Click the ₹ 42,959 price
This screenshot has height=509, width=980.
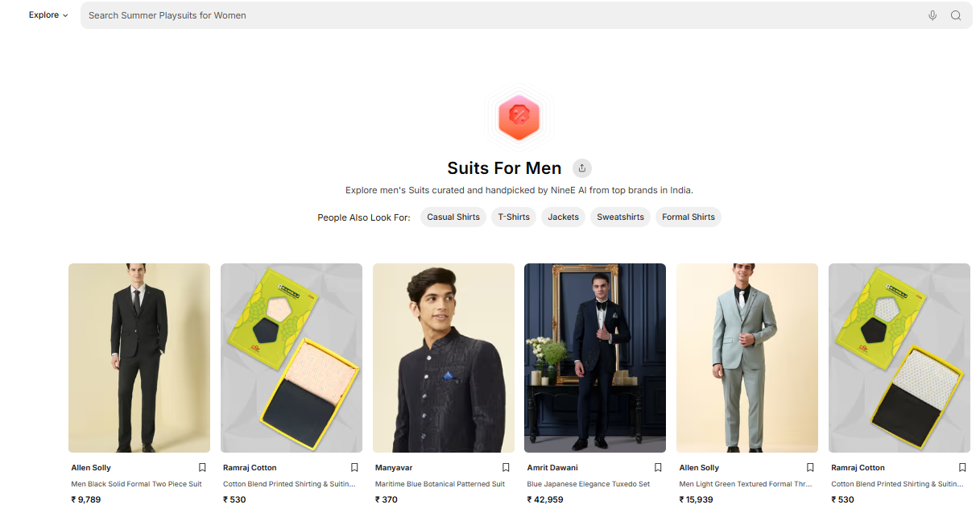545,499
